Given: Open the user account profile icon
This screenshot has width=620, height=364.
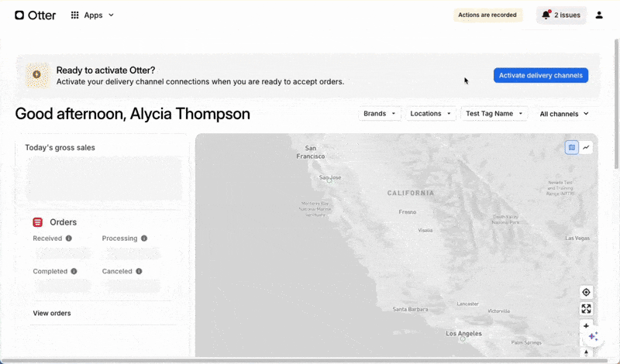Looking at the screenshot, I should point(599,15).
